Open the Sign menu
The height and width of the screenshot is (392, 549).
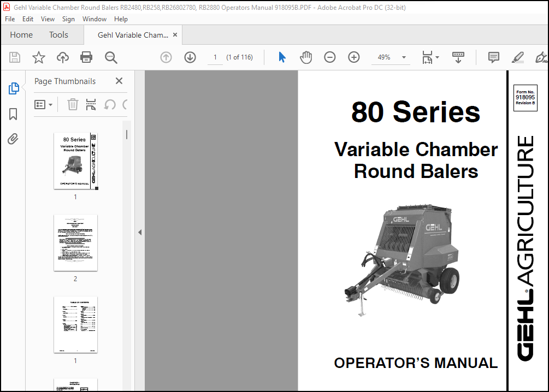68,19
